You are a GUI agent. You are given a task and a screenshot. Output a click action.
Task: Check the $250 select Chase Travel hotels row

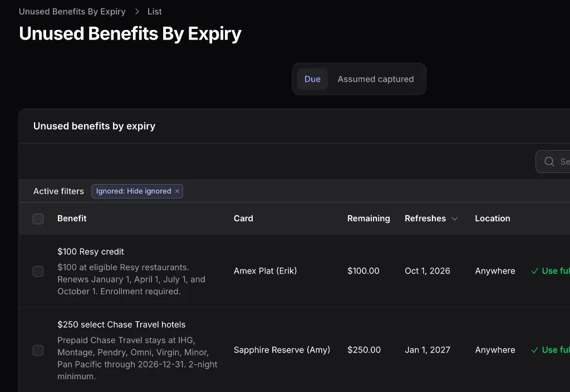(38, 350)
